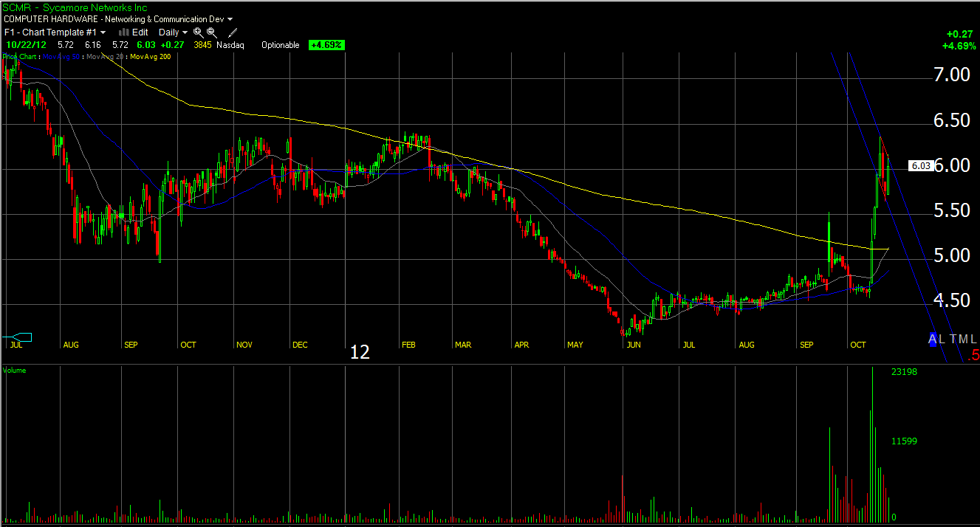Click the 11599 volume axis value
Screen dimensions: 980x527
click(905, 441)
